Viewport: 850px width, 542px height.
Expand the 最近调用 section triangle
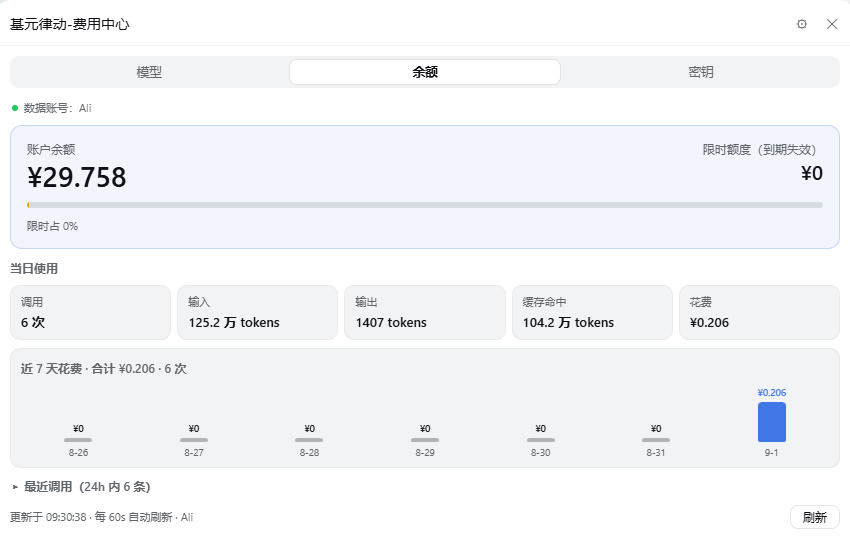tap(15, 487)
